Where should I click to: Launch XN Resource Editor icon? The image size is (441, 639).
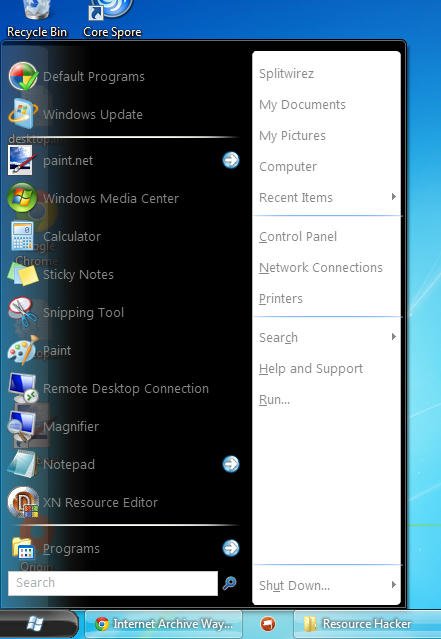pos(23,502)
